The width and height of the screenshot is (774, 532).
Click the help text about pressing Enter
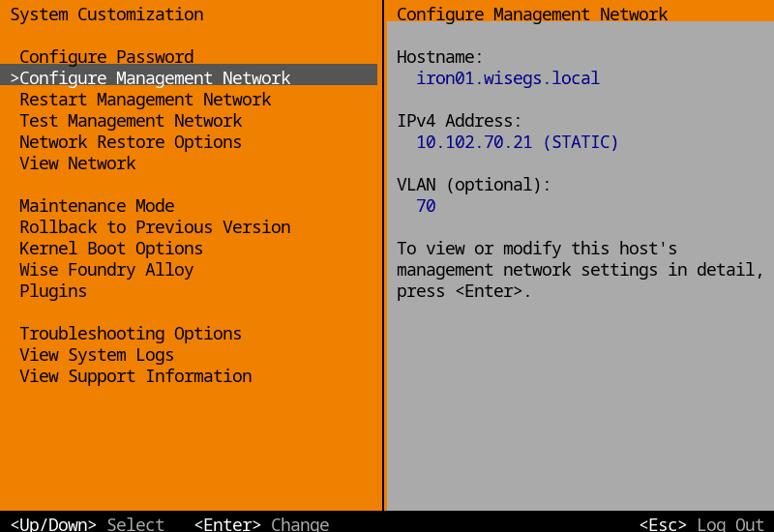coord(580,270)
